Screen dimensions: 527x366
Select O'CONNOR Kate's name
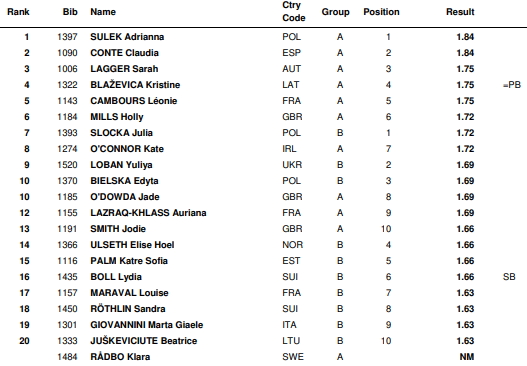(x=127, y=149)
